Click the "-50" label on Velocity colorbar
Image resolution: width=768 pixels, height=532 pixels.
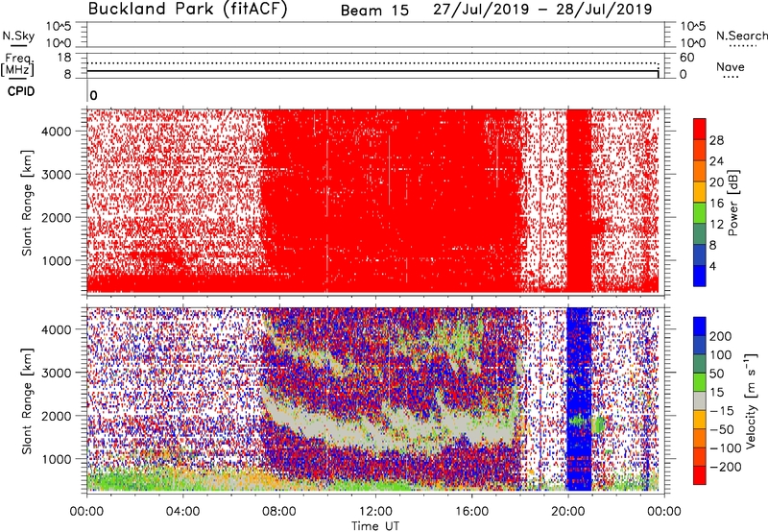tap(722, 429)
